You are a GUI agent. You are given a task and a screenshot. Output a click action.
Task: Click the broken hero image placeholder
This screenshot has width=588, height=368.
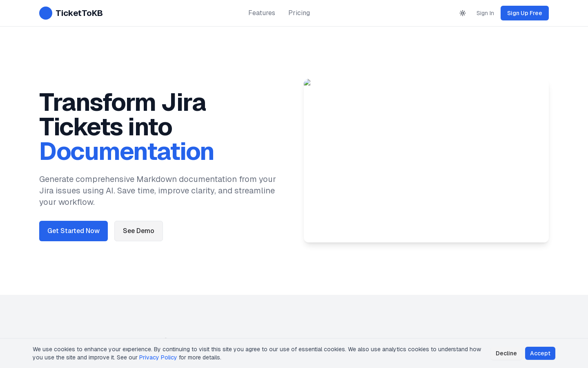(426, 161)
